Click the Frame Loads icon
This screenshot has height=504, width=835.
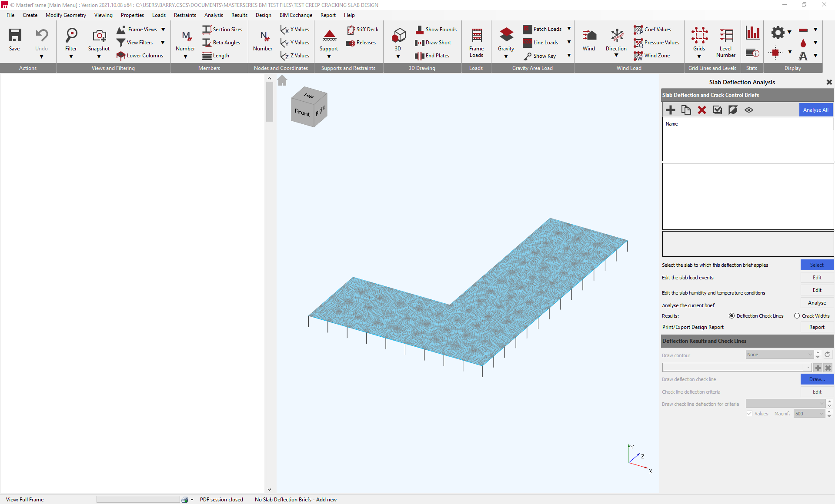476,39
